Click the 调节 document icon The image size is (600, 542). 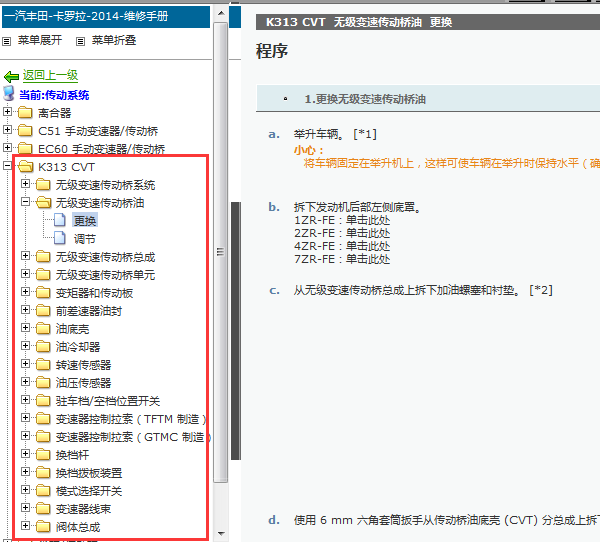click(59, 238)
